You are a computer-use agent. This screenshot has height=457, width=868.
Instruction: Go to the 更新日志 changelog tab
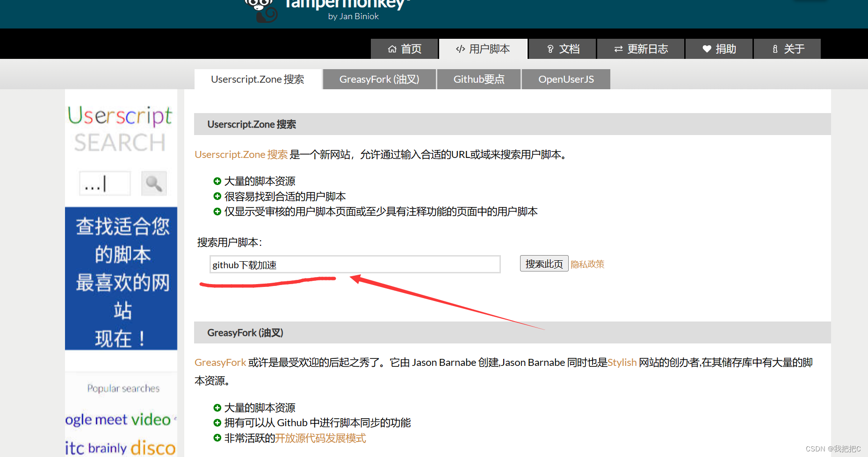coord(641,49)
